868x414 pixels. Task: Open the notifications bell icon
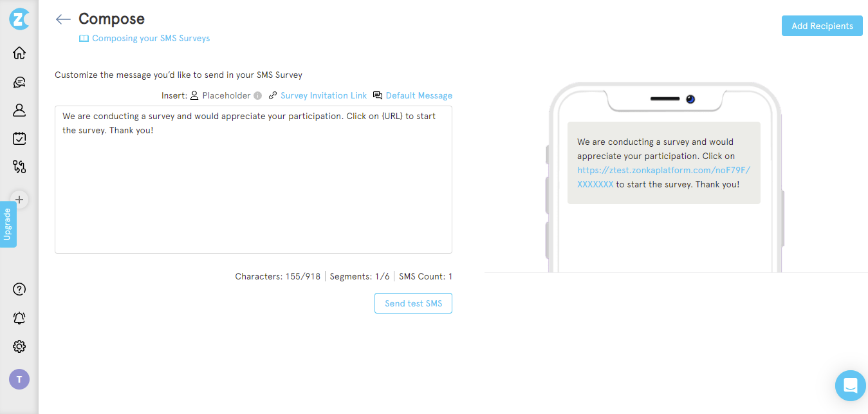pyautogui.click(x=19, y=318)
